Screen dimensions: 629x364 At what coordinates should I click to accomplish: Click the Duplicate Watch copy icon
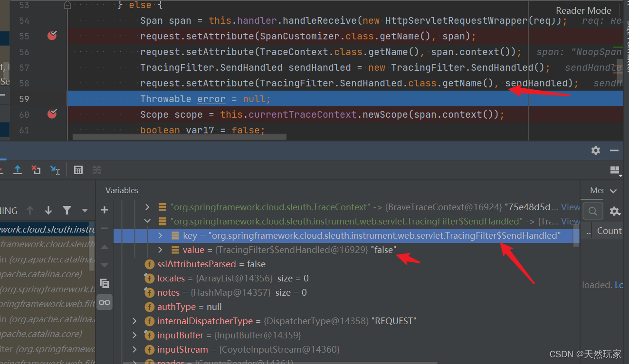click(x=105, y=283)
